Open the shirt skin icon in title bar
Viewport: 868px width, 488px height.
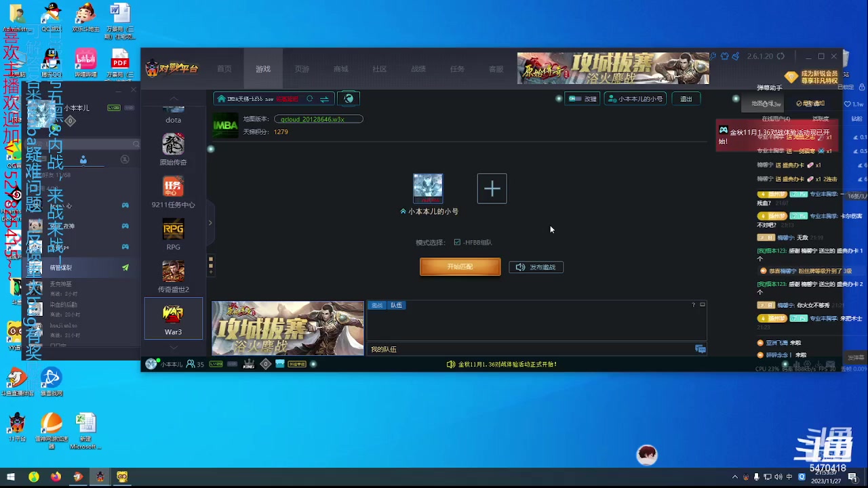(724, 56)
